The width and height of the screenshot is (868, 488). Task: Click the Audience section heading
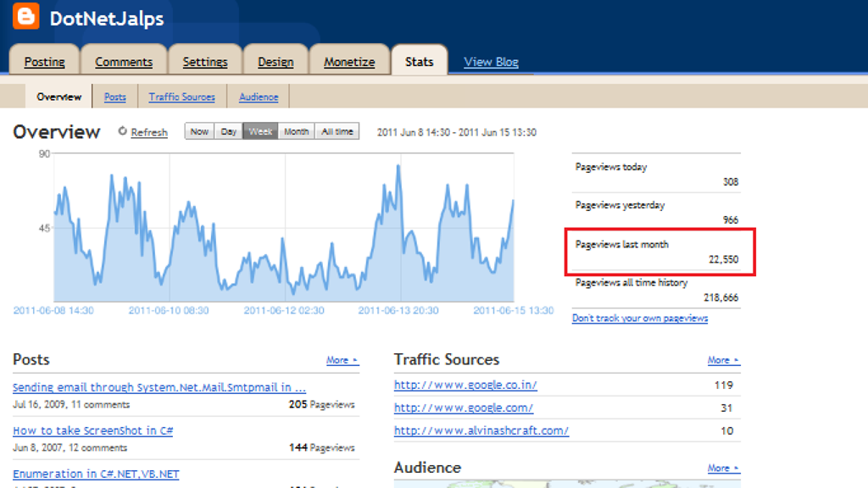pyautogui.click(x=427, y=468)
